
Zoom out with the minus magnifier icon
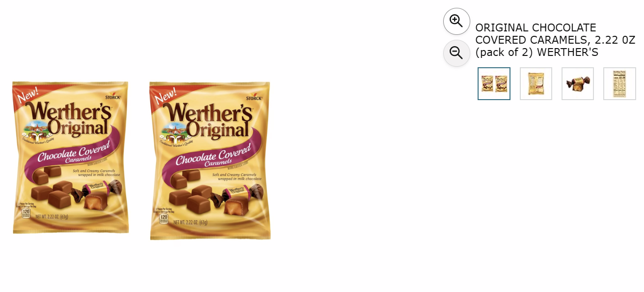pyautogui.click(x=456, y=53)
